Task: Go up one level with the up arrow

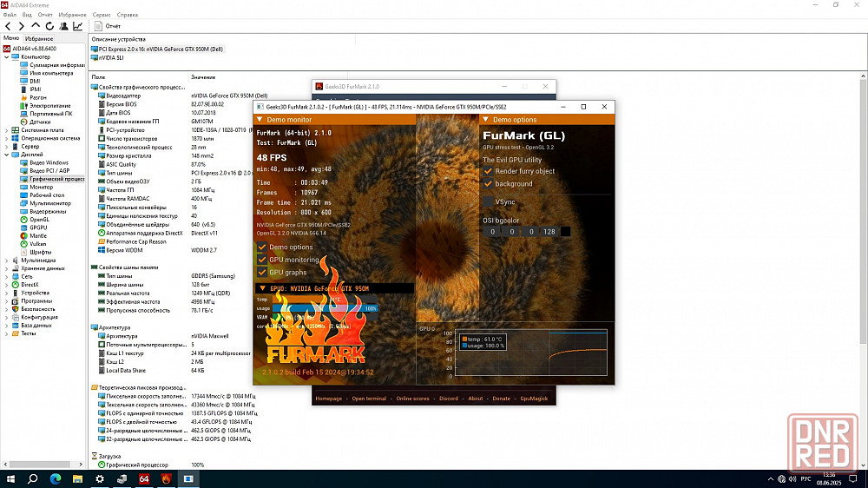Action: (36, 25)
